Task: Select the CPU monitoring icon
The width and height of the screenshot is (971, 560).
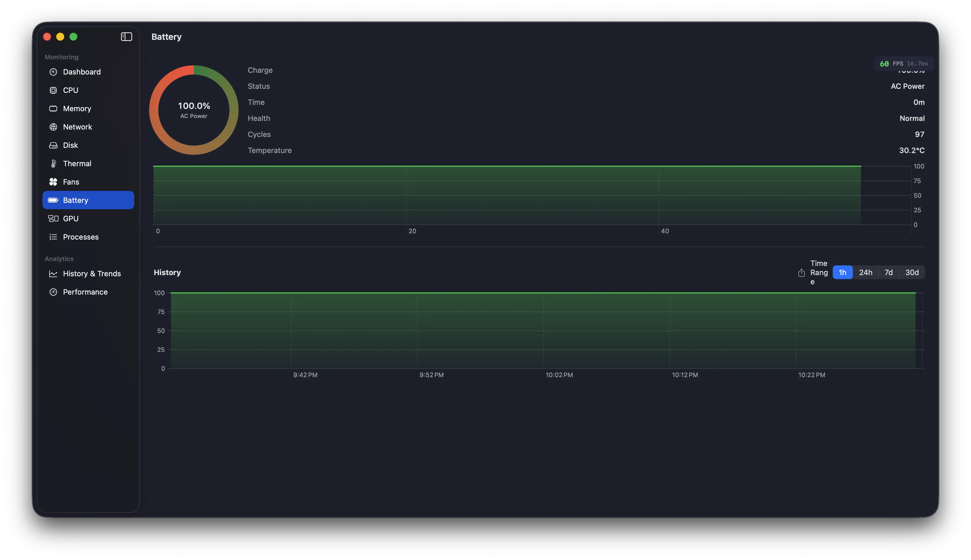Action: point(53,90)
